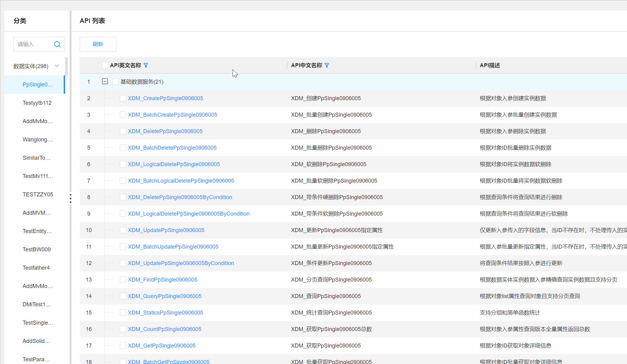The height and width of the screenshot is (364, 627).
Task: Select TESTZZY05 entity in sidebar
Action: (x=38, y=195)
